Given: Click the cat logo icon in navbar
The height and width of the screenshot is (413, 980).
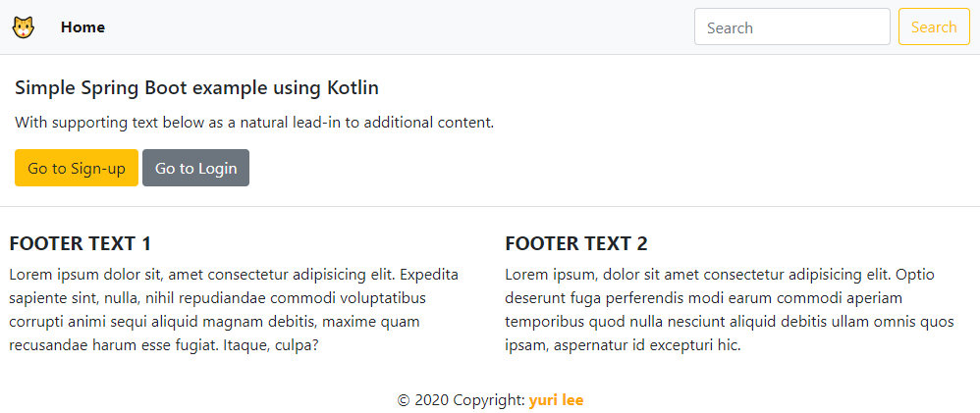Looking at the screenshot, I should pos(23,26).
